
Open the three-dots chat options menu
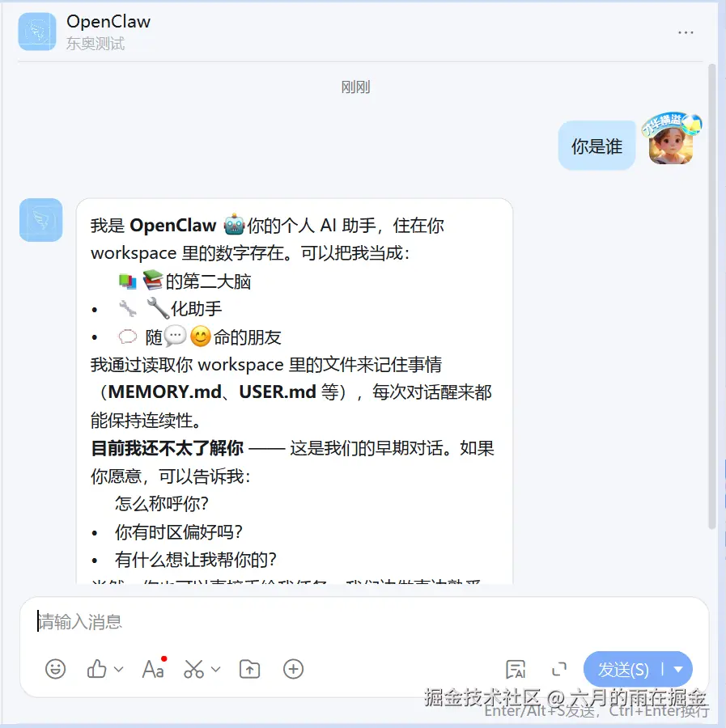click(x=686, y=32)
